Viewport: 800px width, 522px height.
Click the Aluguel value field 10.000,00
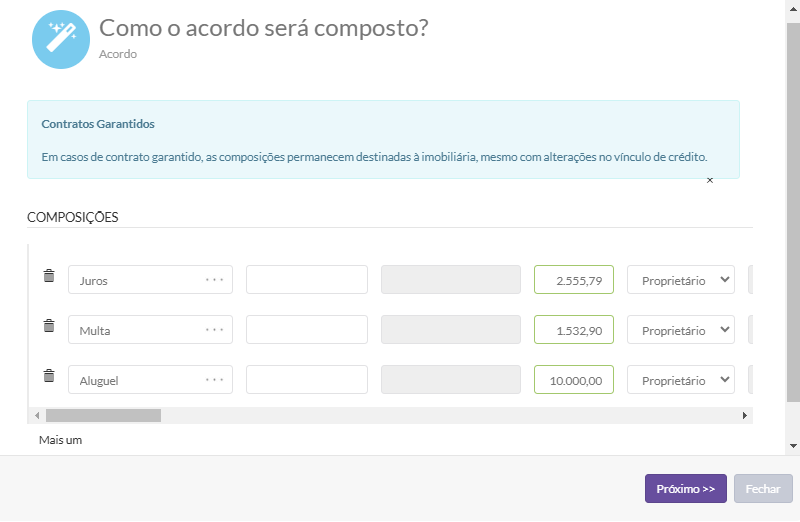point(574,380)
